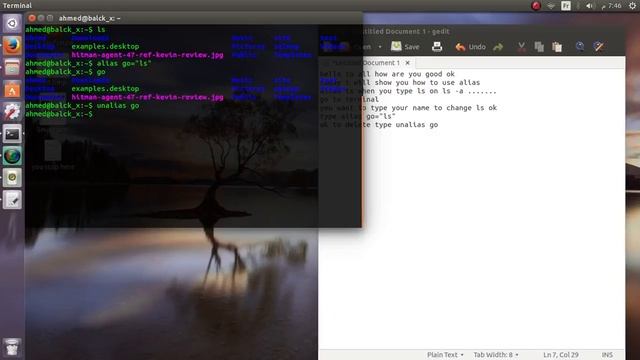Switch to gedit via its dock icon

[x=12, y=200]
